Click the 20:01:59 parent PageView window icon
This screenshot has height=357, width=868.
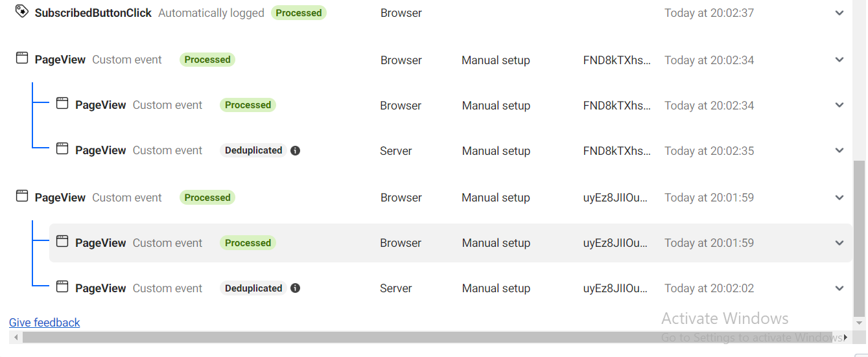point(22,196)
